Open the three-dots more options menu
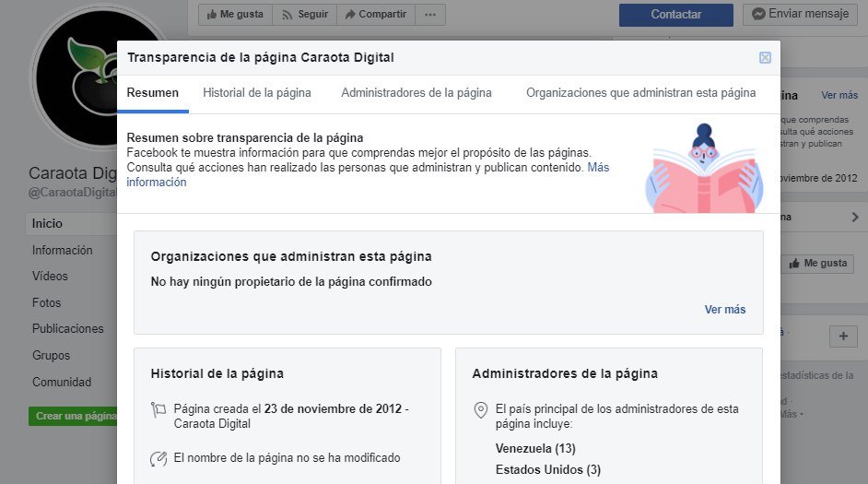868x484 pixels. coord(430,15)
